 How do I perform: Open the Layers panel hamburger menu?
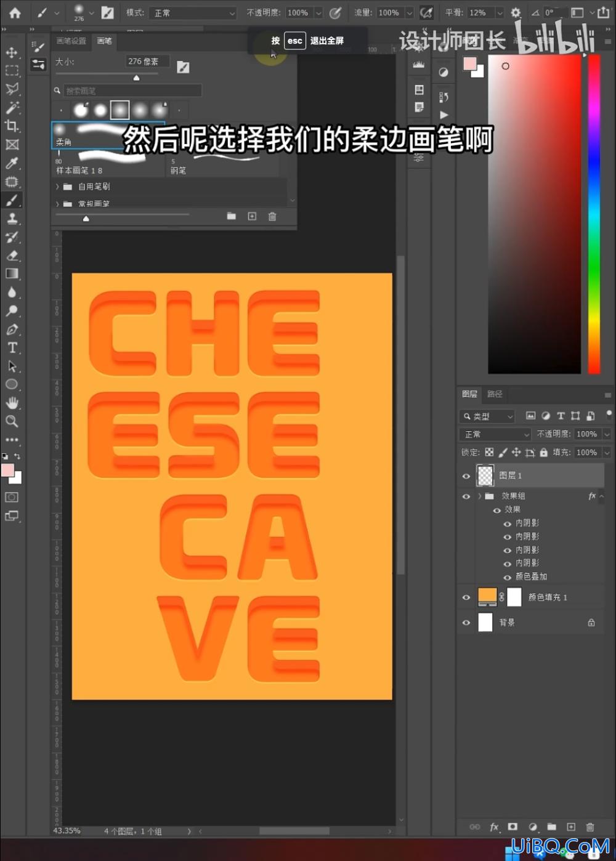click(607, 395)
